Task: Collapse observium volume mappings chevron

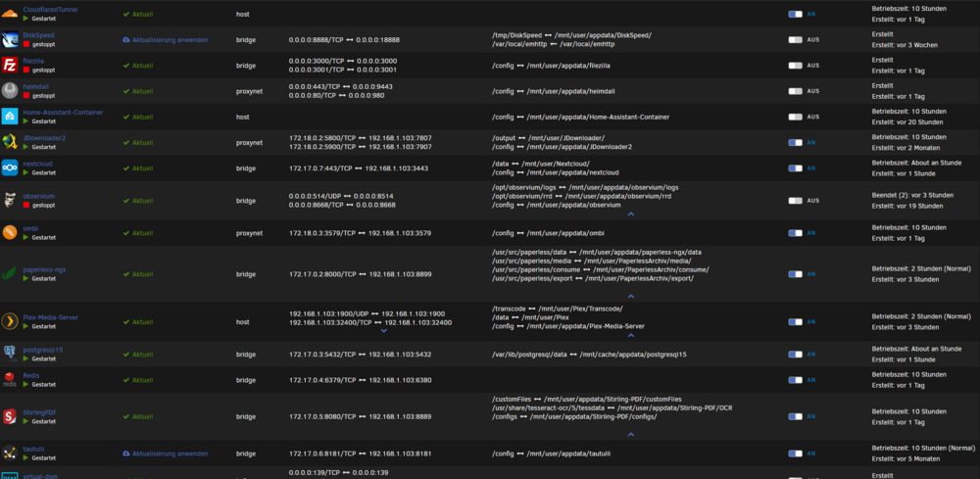Action: pos(630,214)
